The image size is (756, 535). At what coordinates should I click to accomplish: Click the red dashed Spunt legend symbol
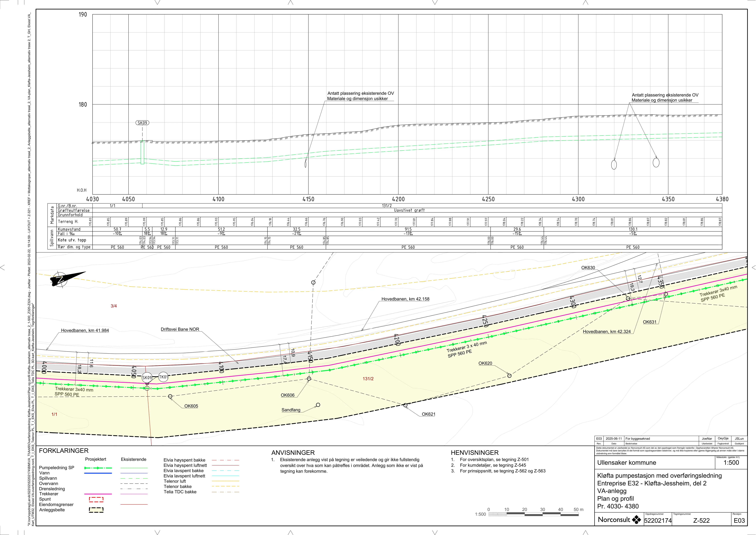click(96, 499)
